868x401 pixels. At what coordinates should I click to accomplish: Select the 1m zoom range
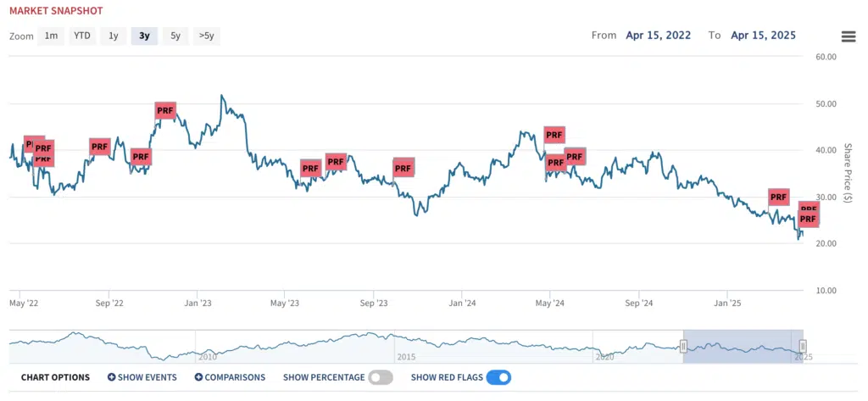point(51,36)
